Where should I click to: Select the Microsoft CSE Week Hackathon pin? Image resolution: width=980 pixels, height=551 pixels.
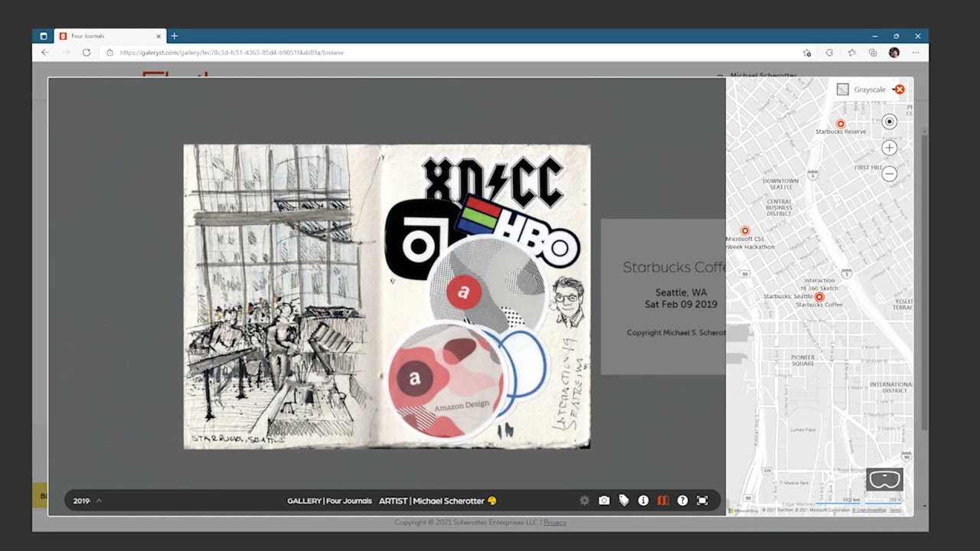(x=745, y=231)
